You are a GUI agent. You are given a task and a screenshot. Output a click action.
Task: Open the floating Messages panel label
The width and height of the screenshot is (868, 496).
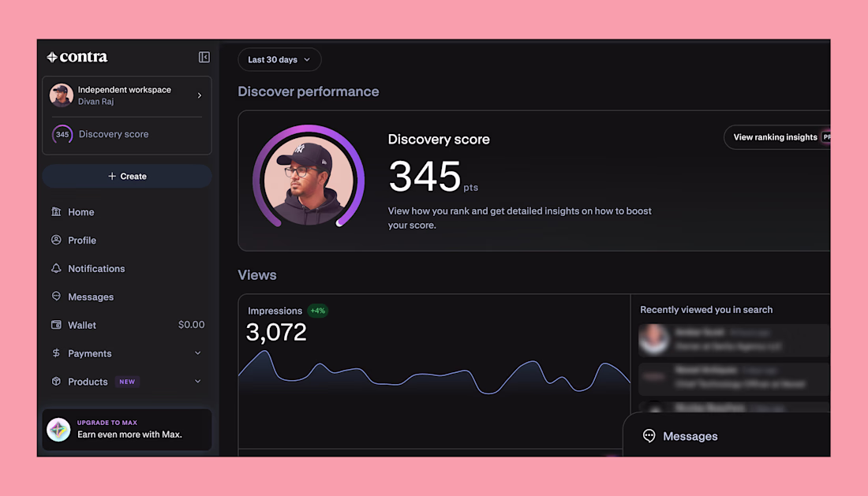(x=690, y=436)
